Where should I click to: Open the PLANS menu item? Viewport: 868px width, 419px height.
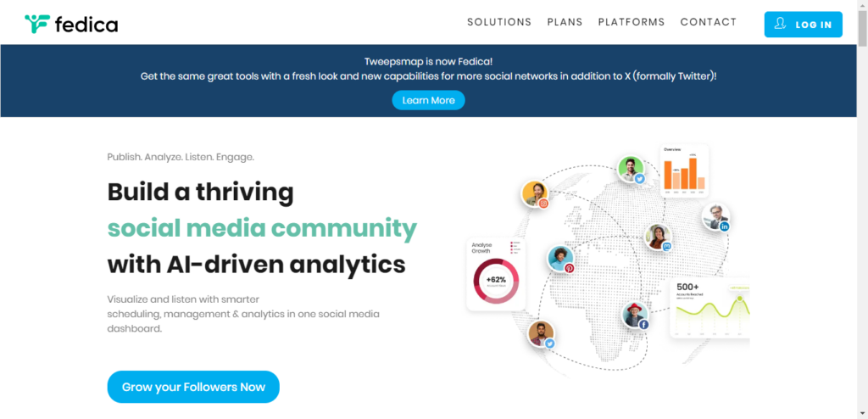point(565,22)
